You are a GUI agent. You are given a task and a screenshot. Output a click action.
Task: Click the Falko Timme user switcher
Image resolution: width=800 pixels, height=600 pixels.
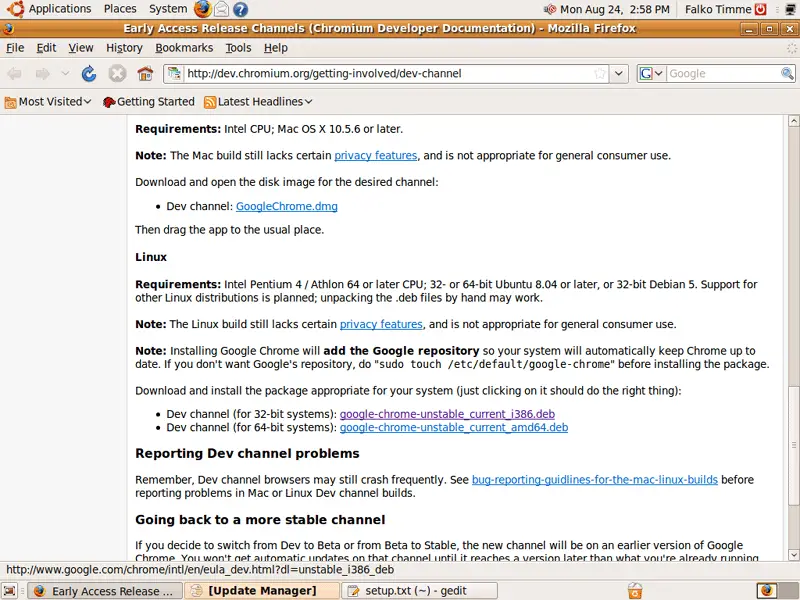pyautogui.click(x=718, y=9)
